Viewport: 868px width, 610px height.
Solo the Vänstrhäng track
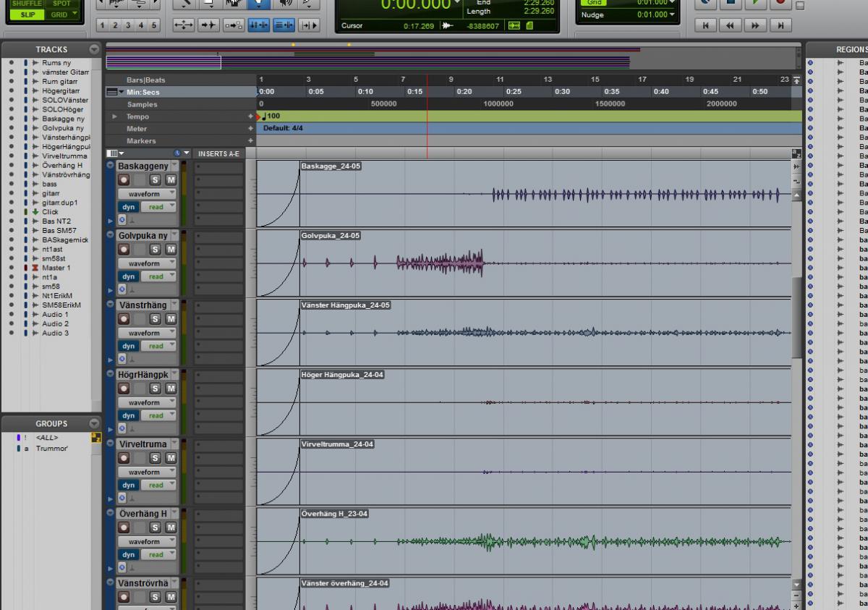[x=155, y=319]
